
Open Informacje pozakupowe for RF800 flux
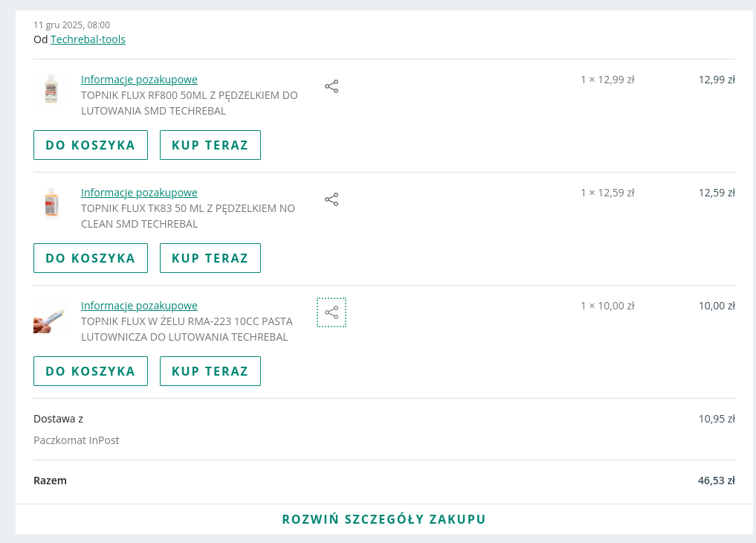(x=139, y=80)
